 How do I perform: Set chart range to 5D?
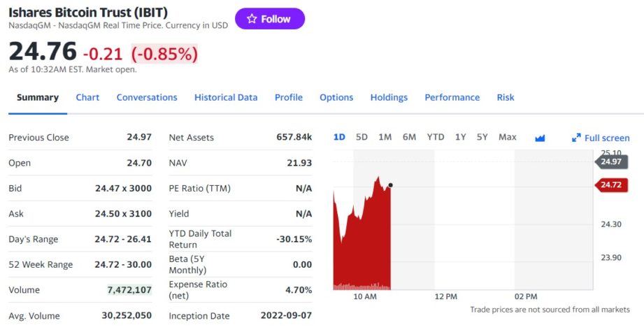pos(362,137)
